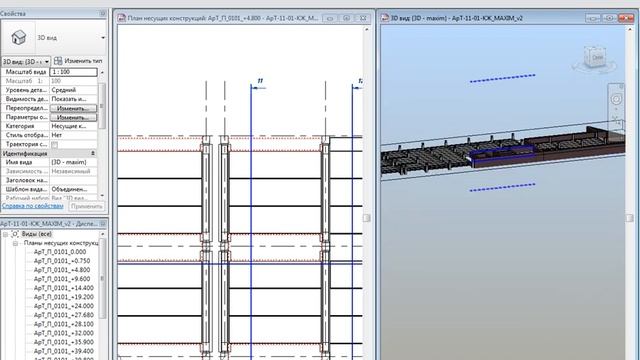
Task: Click the Стиль отображения value Нет
Action: click(73, 135)
